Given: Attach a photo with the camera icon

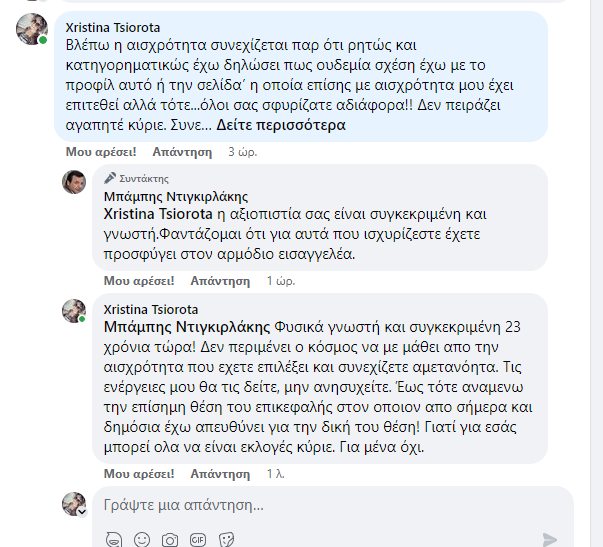Looking at the screenshot, I should click(170, 538).
